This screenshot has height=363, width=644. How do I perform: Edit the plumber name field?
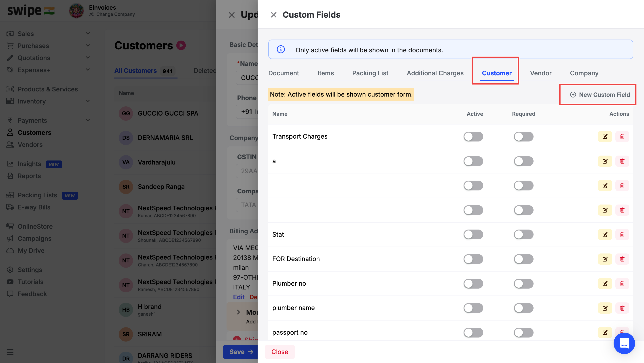point(605,308)
